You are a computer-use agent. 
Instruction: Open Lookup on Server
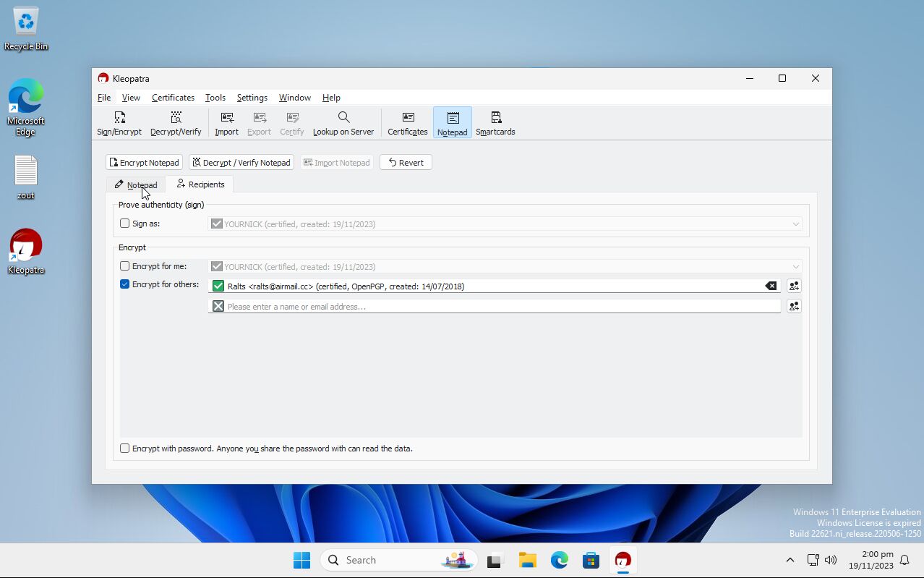tap(343, 122)
